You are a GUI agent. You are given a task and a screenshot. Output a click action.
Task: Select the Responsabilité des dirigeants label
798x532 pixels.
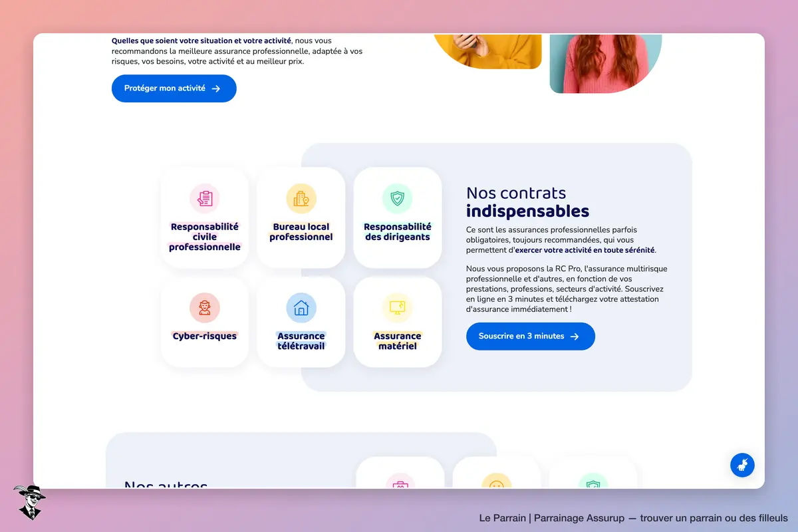coord(398,232)
